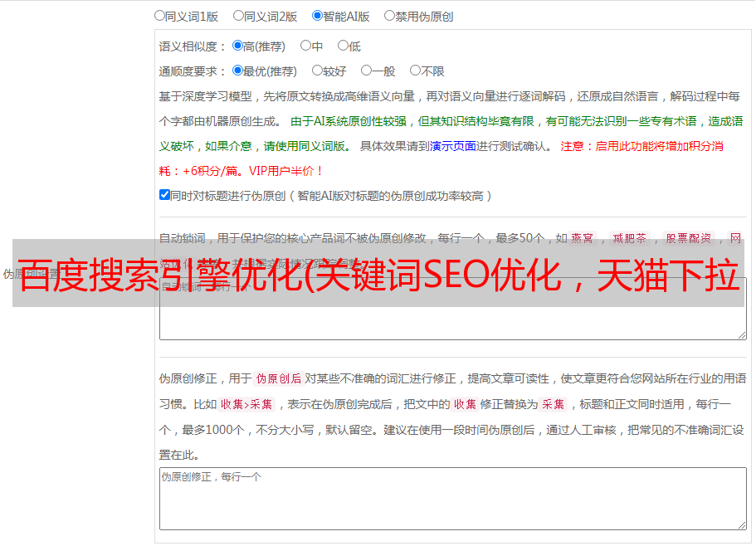The image size is (756, 546).
Task: Set 通顺度要求 to 较好
Action: 317,71
